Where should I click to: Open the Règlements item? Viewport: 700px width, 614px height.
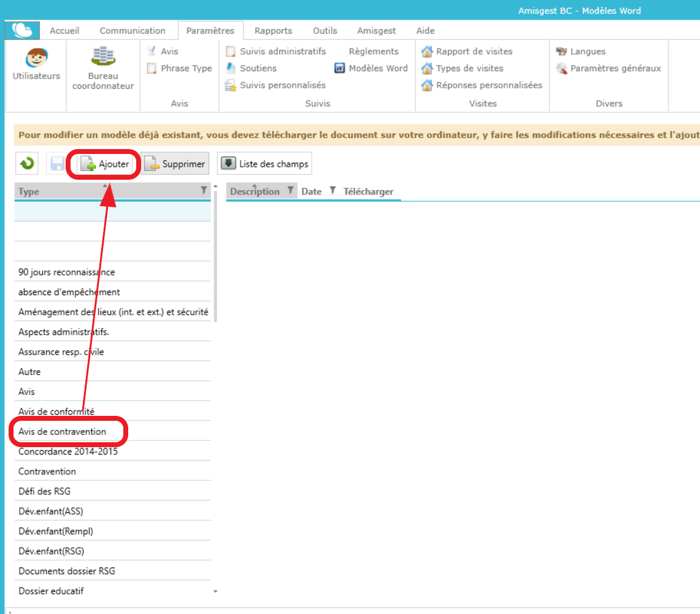pos(374,52)
